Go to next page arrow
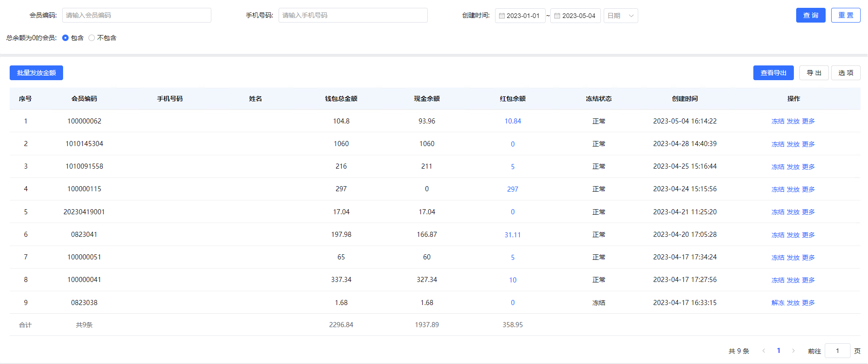 793,351
